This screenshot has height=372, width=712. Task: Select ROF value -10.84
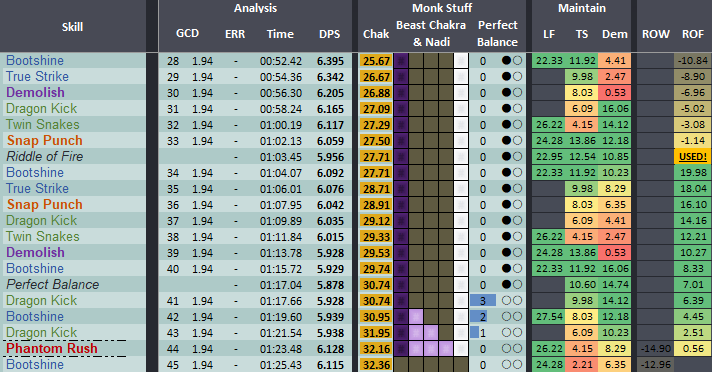point(692,61)
